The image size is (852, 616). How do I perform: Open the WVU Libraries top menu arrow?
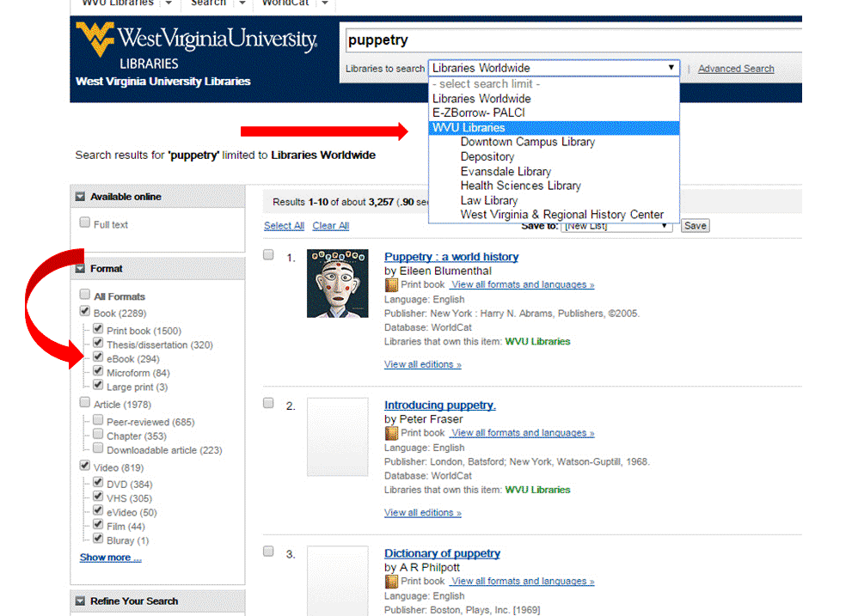(x=169, y=3)
